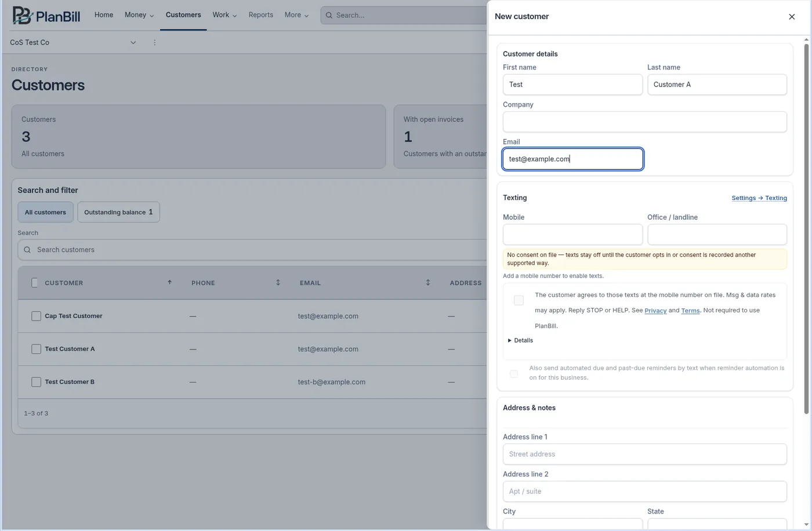Click test-b@example.com email cell
This screenshot has width=812, height=531.
pos(332,382)
